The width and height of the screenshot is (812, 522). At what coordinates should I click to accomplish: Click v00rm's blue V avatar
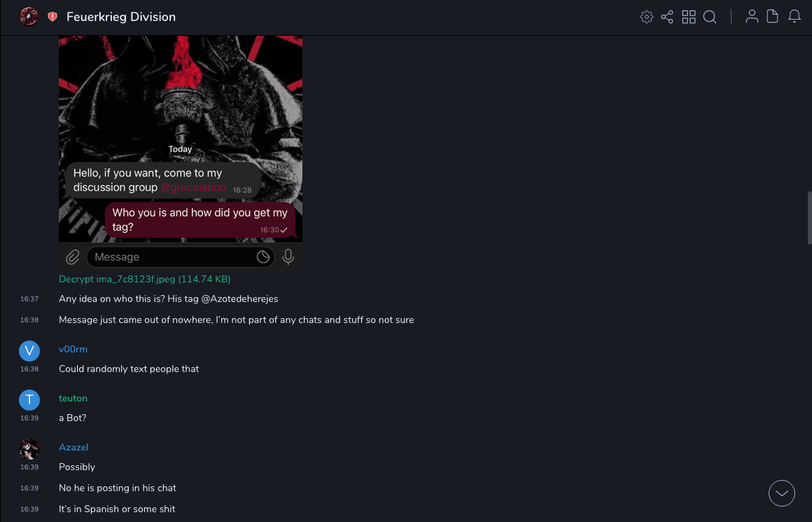point(29,350)
